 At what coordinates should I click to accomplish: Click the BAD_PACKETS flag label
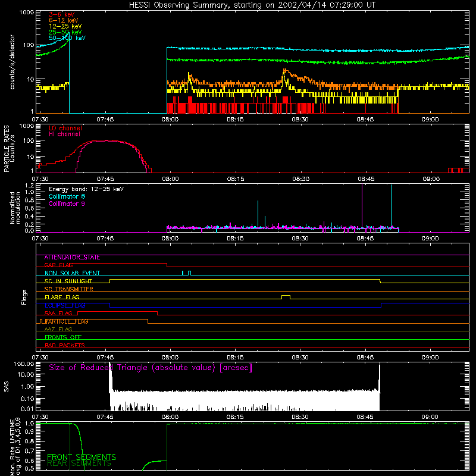pos(65,345)
